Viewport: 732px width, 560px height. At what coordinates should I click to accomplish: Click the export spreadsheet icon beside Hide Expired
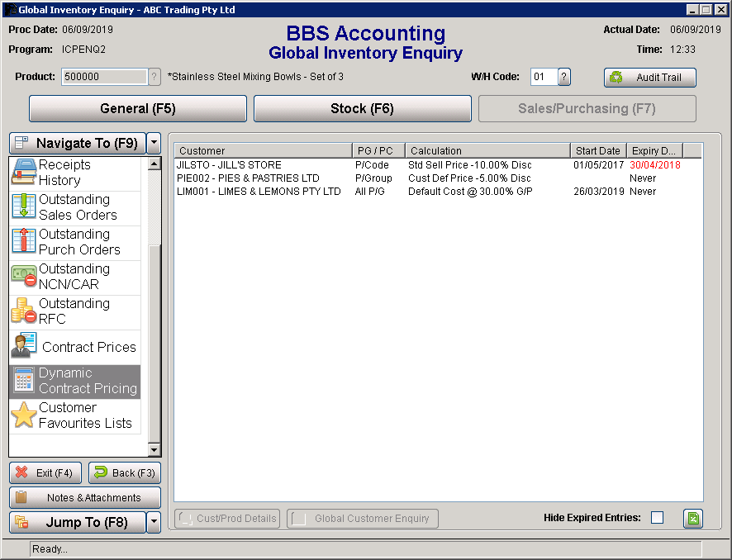coord(692,518)
